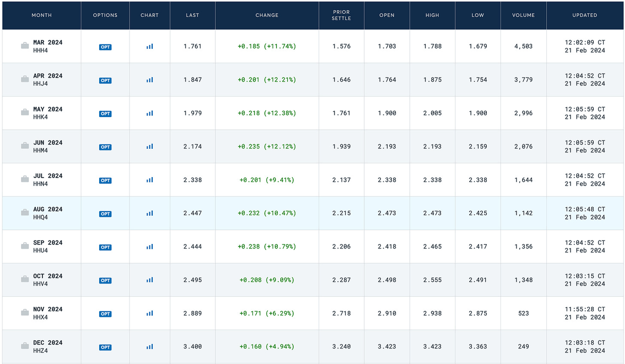
Task: Click the CHART column header
Action: tap(149, 15)
